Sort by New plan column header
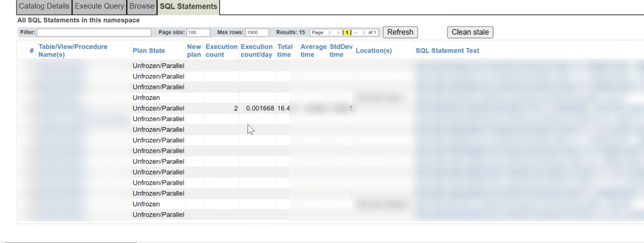 tap(194, 50)
